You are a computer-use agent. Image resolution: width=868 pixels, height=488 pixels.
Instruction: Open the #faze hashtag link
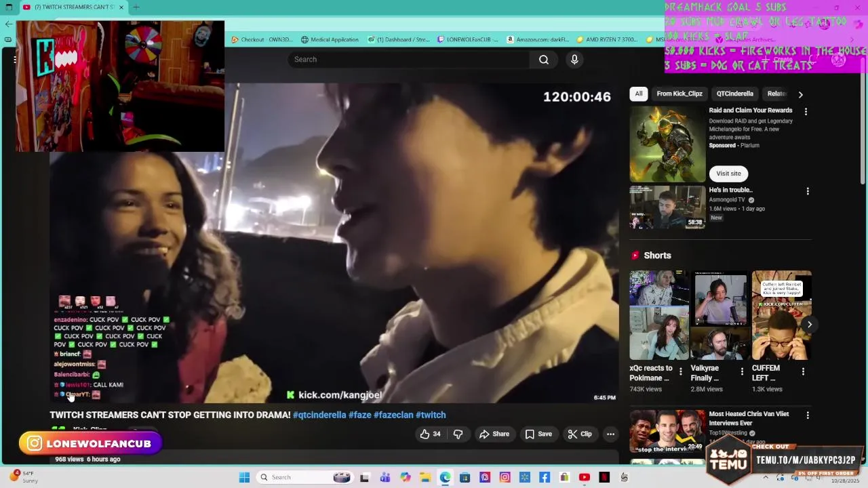coord(360,415)
